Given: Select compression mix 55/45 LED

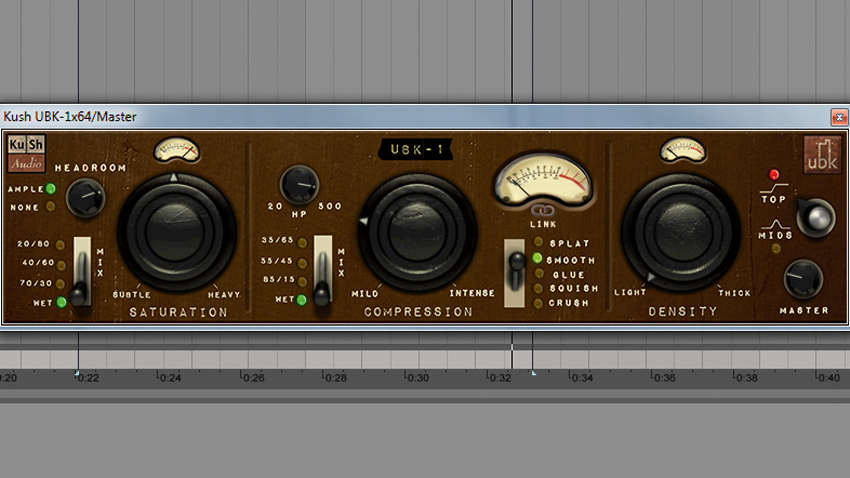Looking at the screenshot, I should 302,263.
